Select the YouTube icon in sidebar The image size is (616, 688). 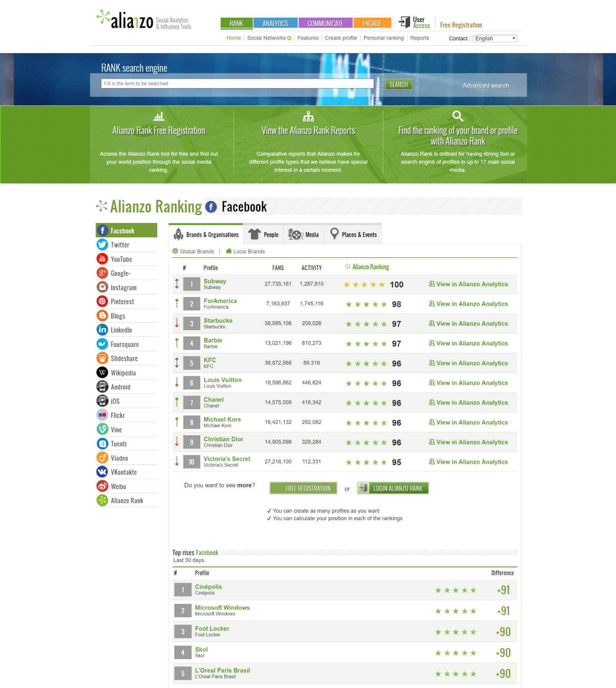102,259
